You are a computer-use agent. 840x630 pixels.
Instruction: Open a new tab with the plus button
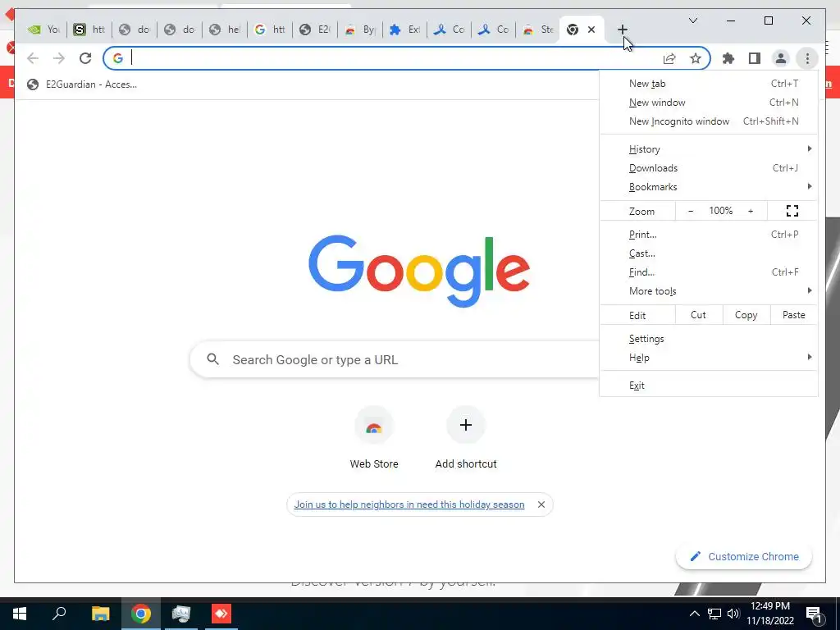[x=622, y=30]
